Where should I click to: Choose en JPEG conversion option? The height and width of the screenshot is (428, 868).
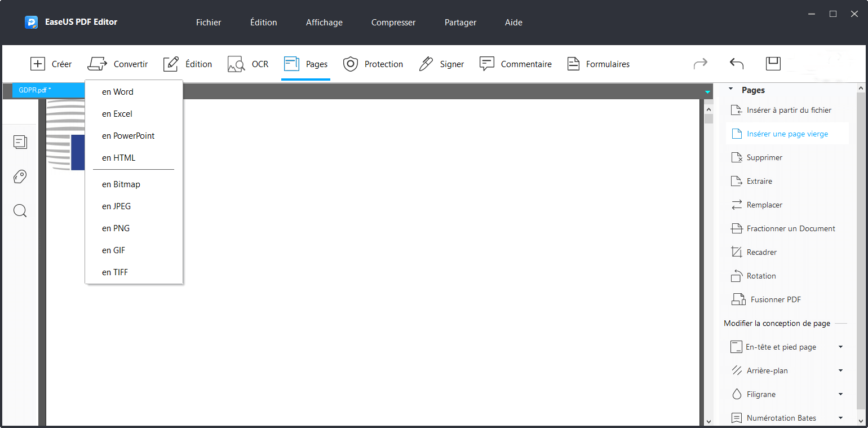point(134,206)
